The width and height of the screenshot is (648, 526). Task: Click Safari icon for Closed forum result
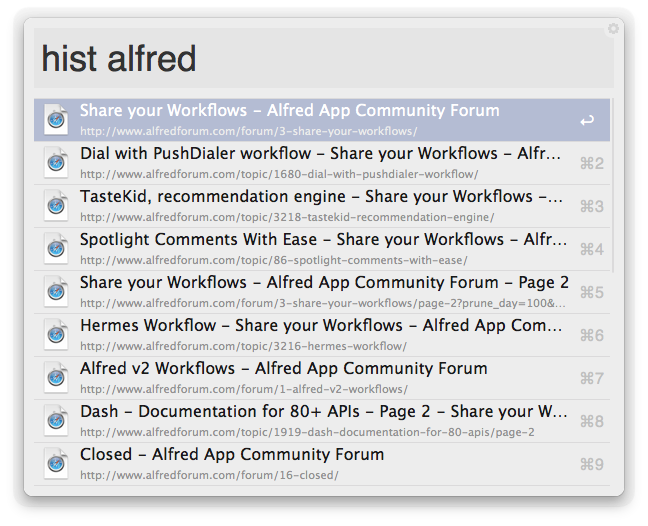[57, 464]
